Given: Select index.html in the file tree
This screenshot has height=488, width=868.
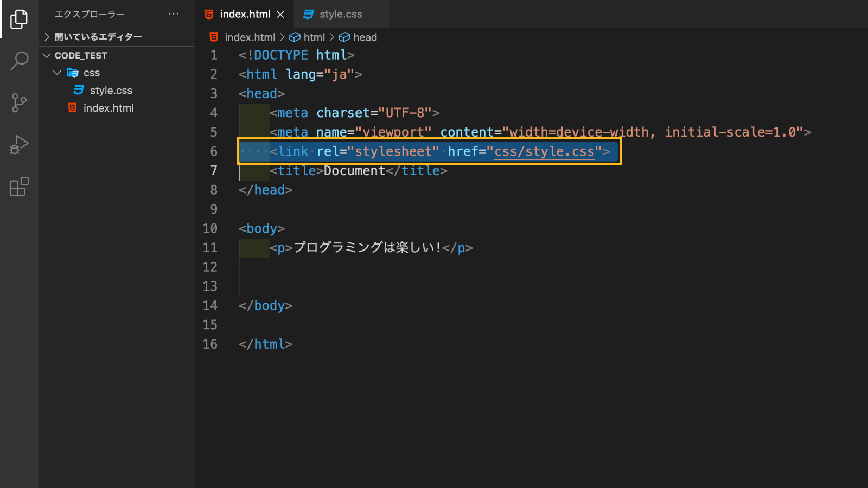Looking at the screenshot, I should [x=108, y=108].
